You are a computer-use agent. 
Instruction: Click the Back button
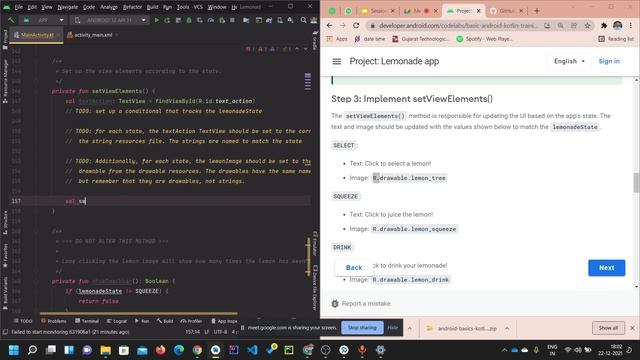point(354,268)
